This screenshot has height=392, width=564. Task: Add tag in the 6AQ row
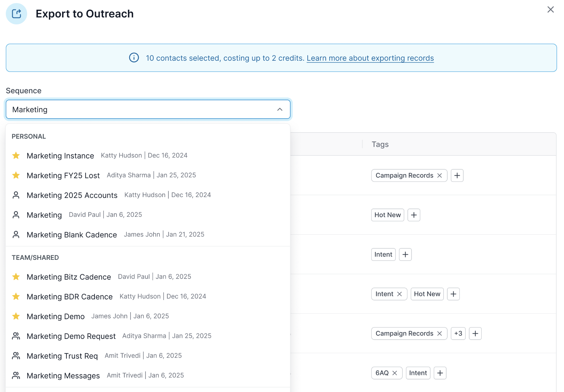point(440,373)
